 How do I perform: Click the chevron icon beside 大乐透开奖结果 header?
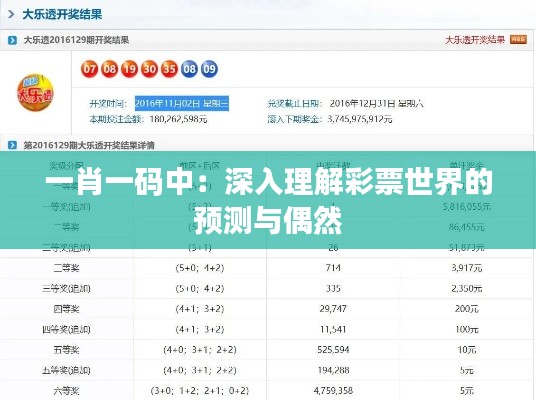coord(11,14)
